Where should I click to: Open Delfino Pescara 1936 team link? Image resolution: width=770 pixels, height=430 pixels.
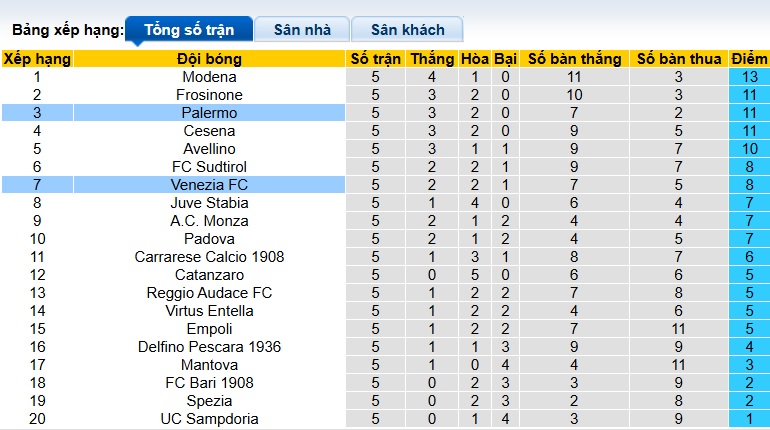(x=209, y=347)
